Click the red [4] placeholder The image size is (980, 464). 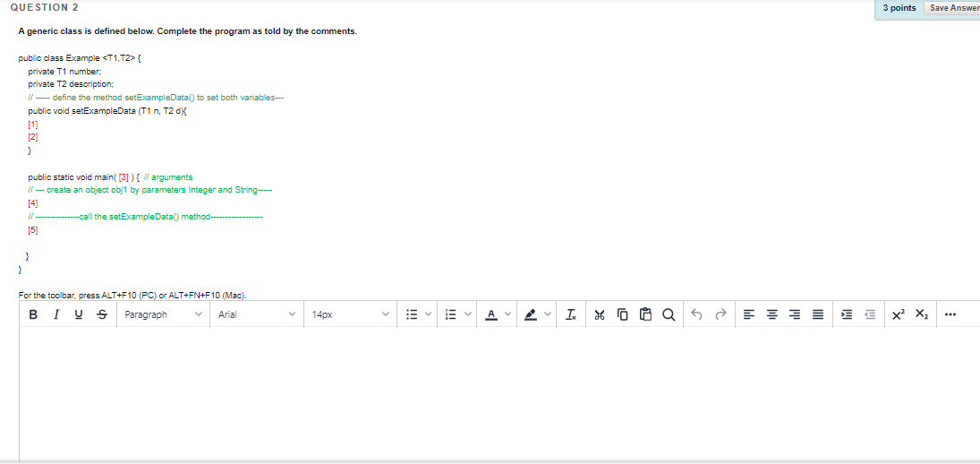(x=33, y=203)
